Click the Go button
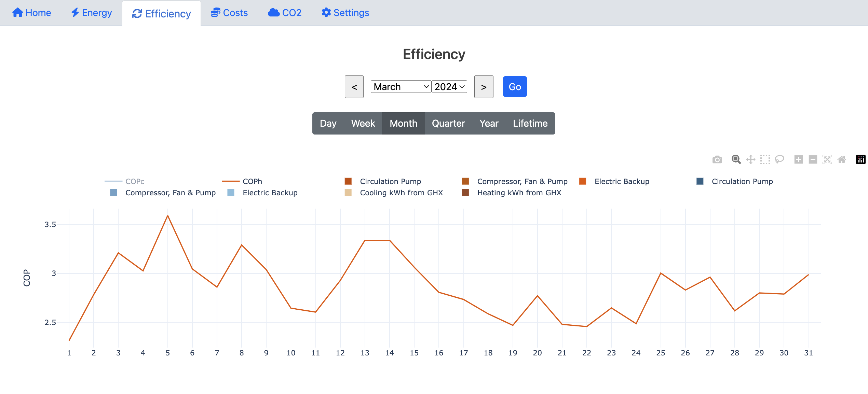Image resolution: width=868 pixels, height=394 pixels. pos(514,86)
